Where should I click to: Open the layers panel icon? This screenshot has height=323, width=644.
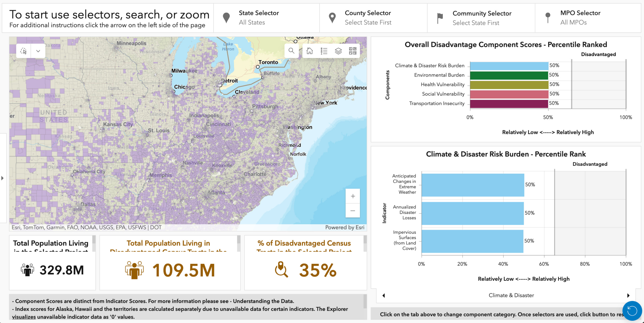[x=338, y=51]
